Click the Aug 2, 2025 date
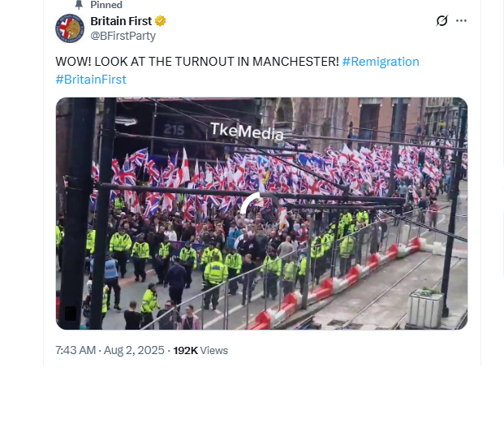Screen dimensions: 504x441 (x=134, y=350)
